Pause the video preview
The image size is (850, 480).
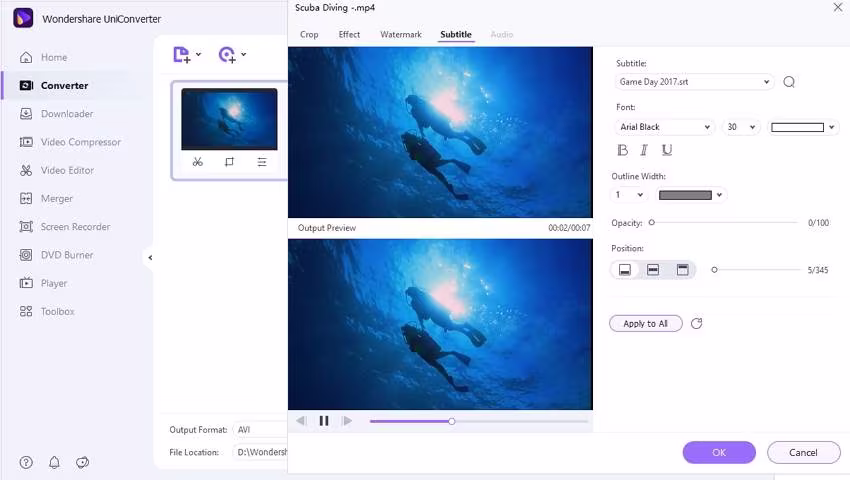[x=324, y=420]
